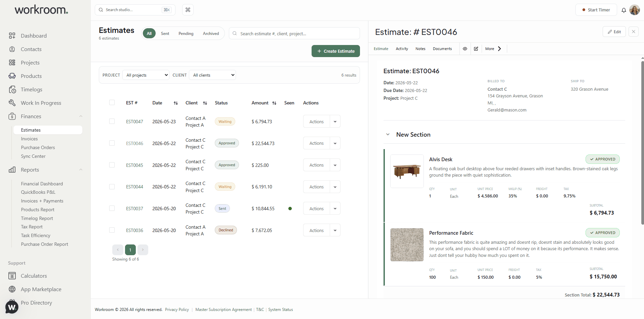Click the search magnifier in studio search
Image resolution: width=644 pixels, height=319 pixels.
[x=101, y=10]
